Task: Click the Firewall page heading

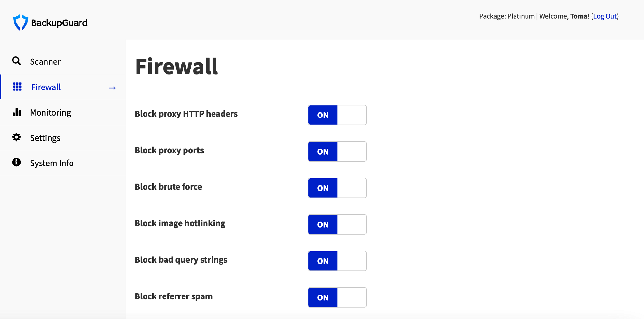Action: coord(176,67)
